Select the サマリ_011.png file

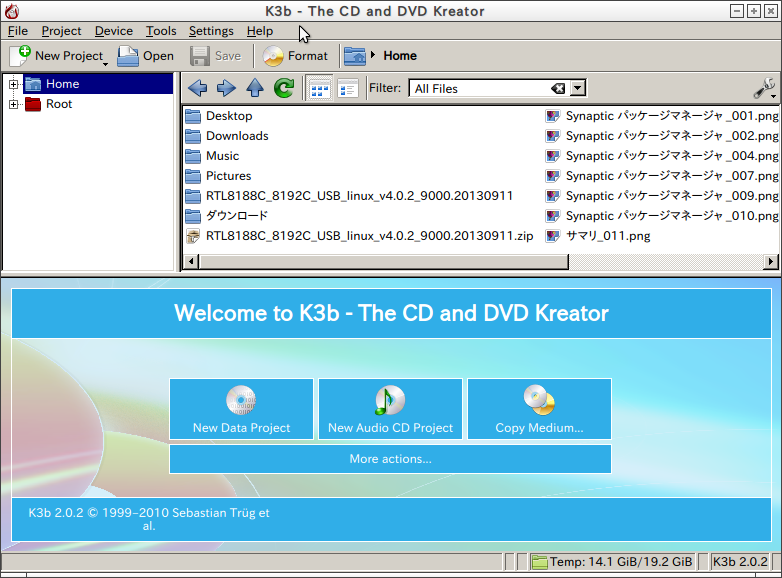(x=598, y=235)
